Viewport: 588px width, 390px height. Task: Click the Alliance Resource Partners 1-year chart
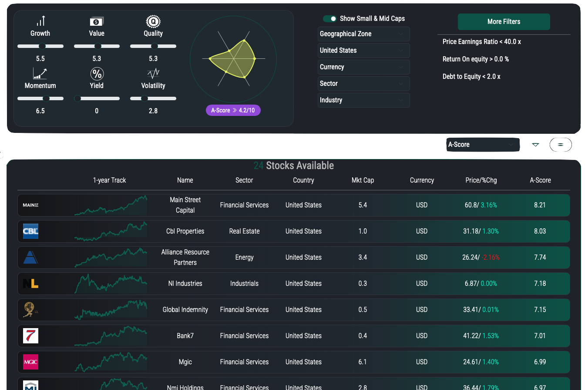[x=111, y=258]
